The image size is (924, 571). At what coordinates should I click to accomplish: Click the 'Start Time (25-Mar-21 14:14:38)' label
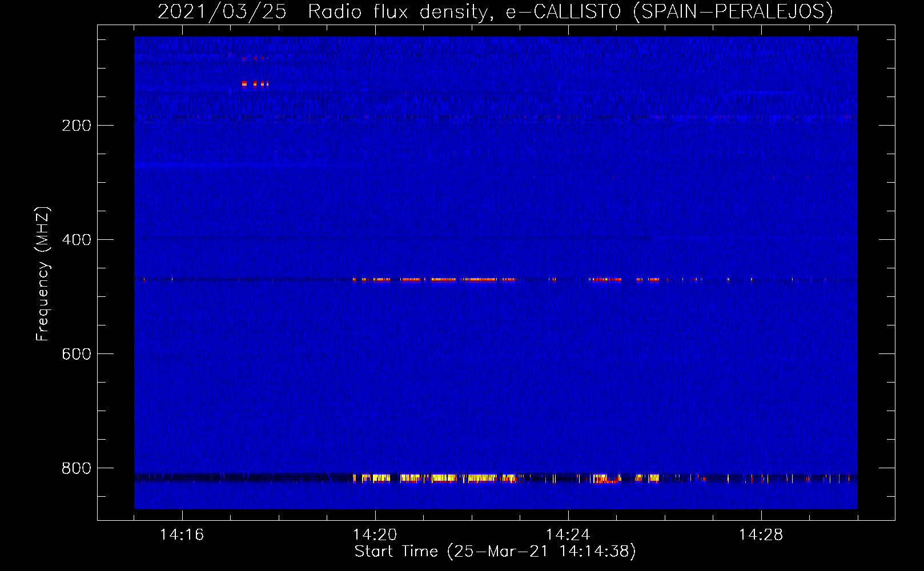tap(495, 552)
